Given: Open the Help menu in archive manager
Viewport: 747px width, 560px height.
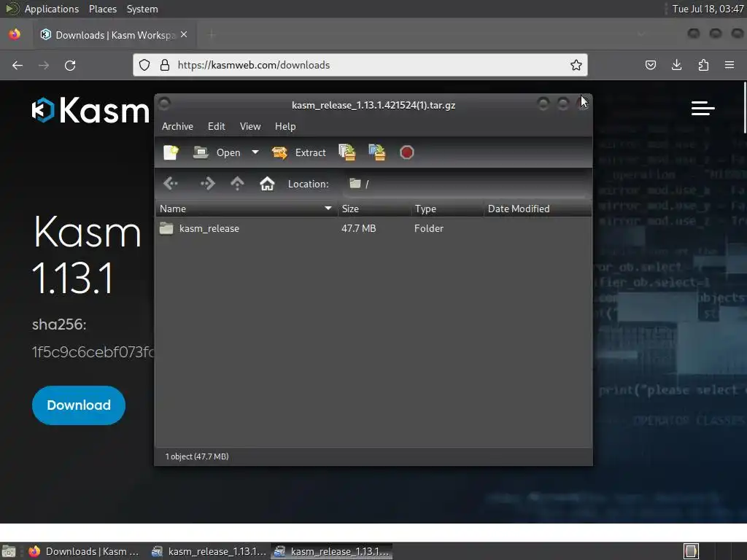Looking at the screenshot, I should (285, 126).
